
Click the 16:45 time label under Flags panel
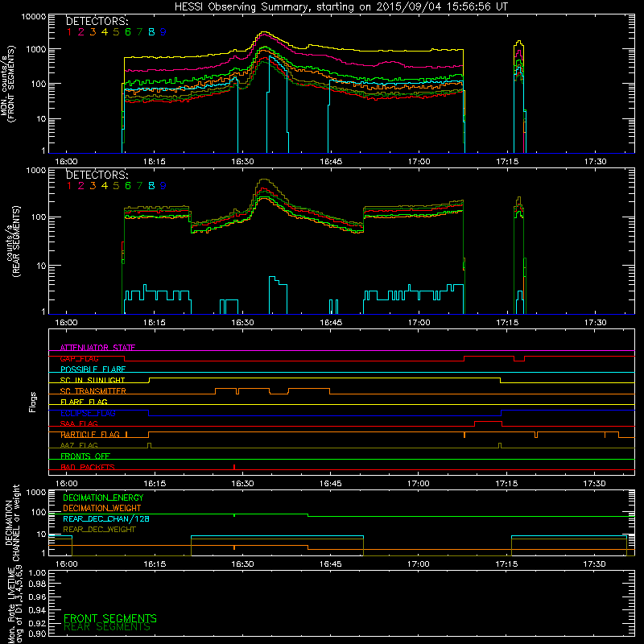(x=331, y=484)
